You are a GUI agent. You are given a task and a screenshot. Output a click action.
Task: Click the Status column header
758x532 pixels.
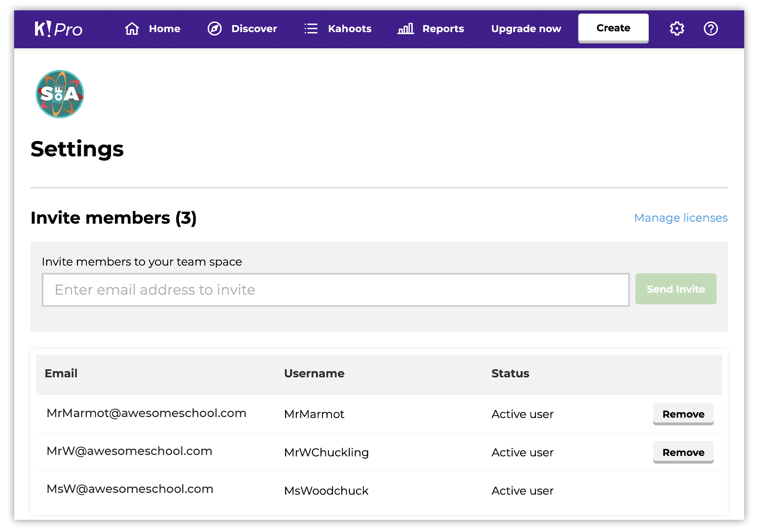(x=510, y=373)
